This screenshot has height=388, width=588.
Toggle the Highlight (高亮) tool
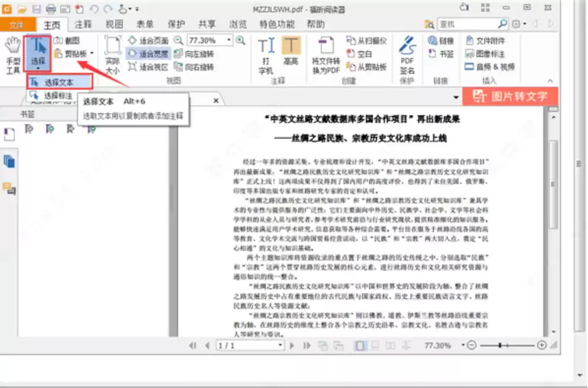pyautogui.click(x=291, y=51)
